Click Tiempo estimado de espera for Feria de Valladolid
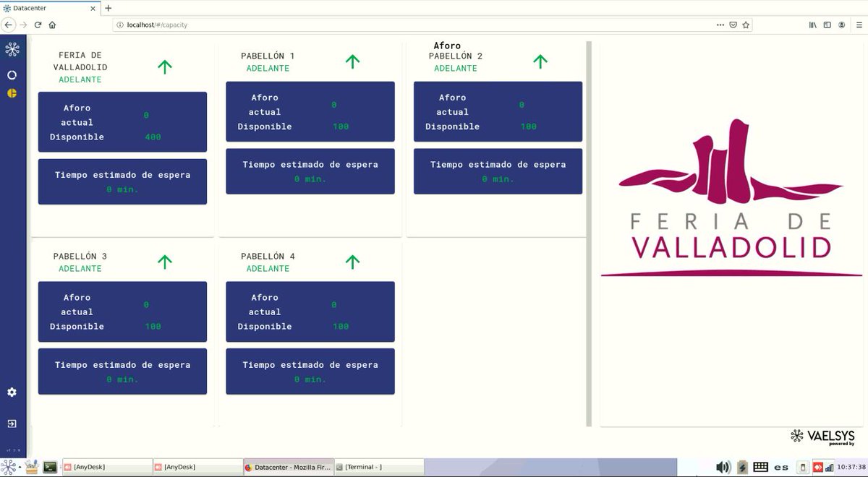This screenshot has height=477, width=868. [x=122, y=181]
